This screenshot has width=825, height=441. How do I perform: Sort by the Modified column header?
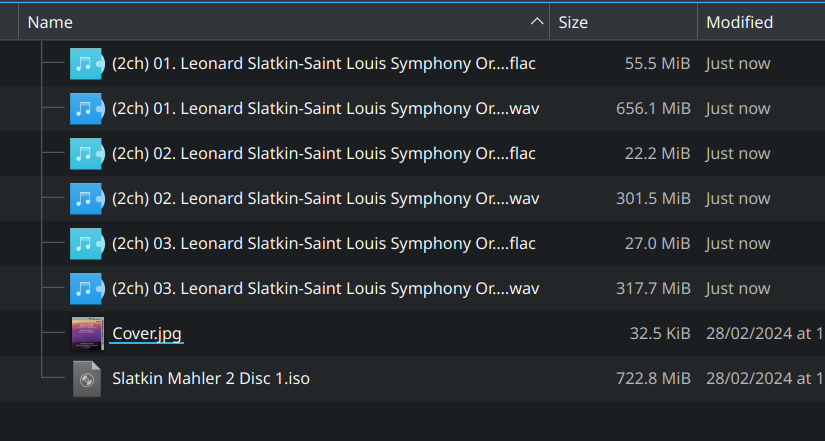click(x=739, y=22)
